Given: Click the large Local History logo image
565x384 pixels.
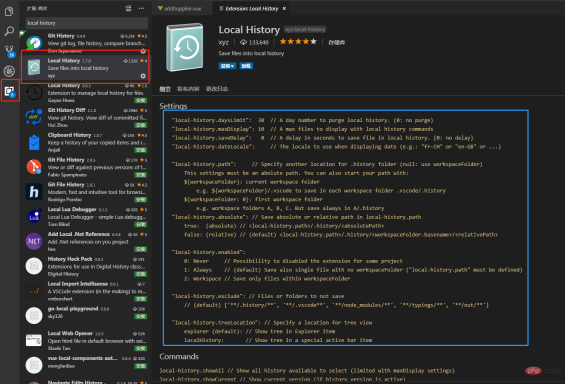Looking at the screenshot, I should [185, 47].
